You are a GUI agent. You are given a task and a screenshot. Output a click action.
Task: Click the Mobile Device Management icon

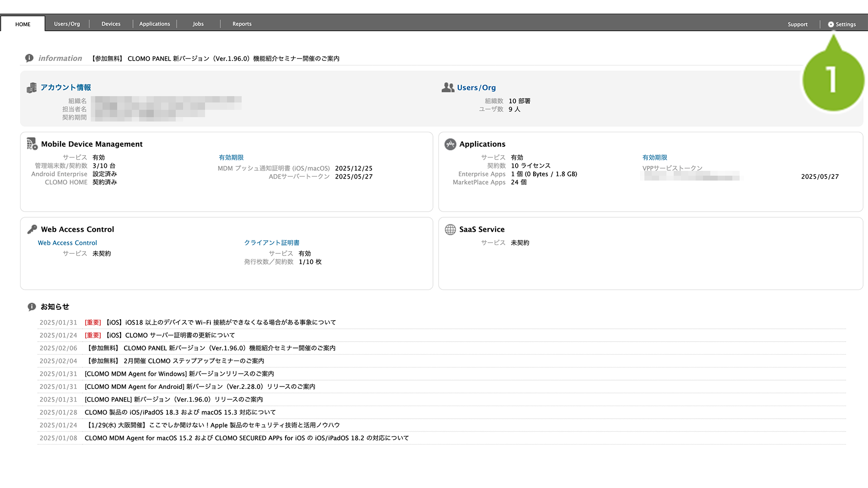[x=32, y=144]
